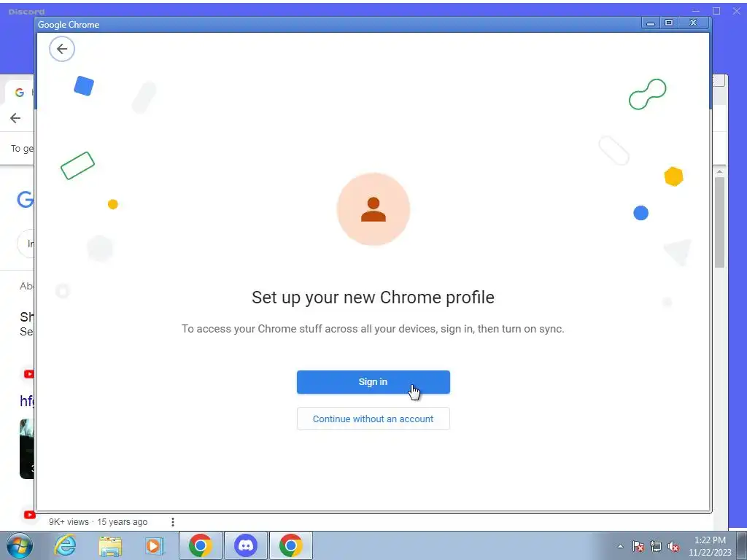Open Windows Explorer folder in the taskbar
The width and height of the screenshot is (747, 560).
110,545
